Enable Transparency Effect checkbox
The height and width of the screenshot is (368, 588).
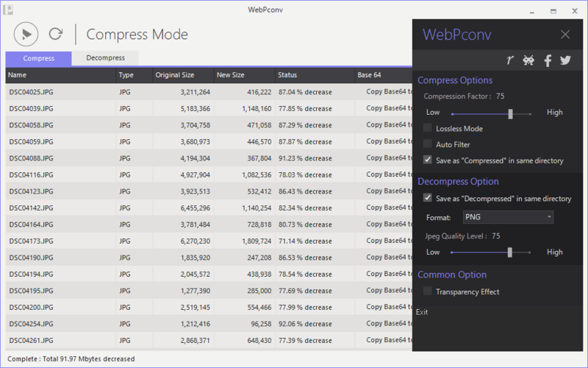tap(428, 291)
